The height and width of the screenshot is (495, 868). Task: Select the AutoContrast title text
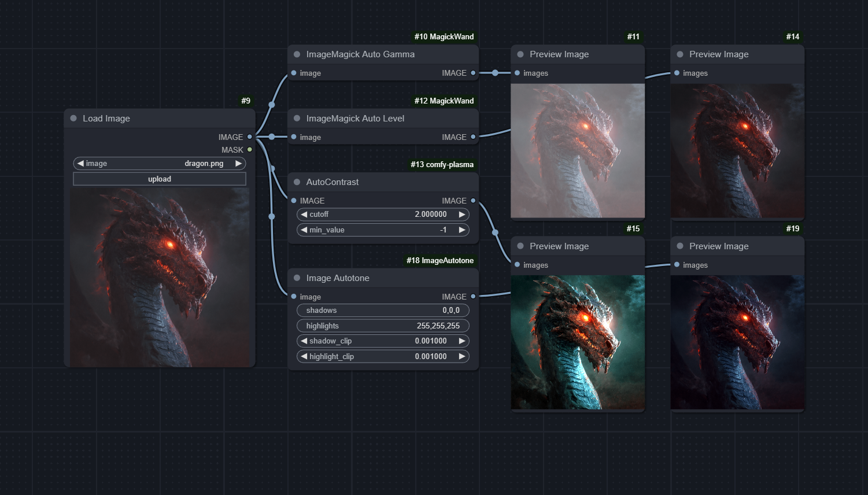pyautogui.click(x=333, y=182)
